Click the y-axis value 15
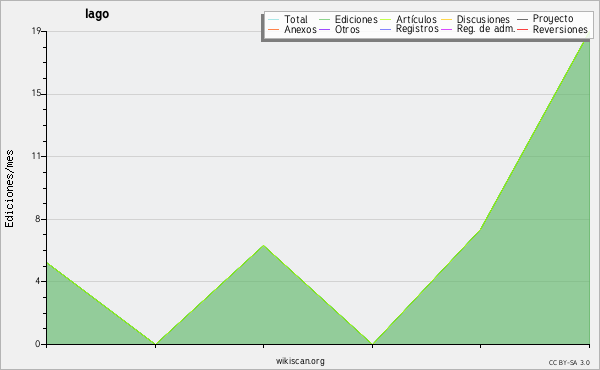The height and width of the screenshot is (370, 600). [36, 93]
